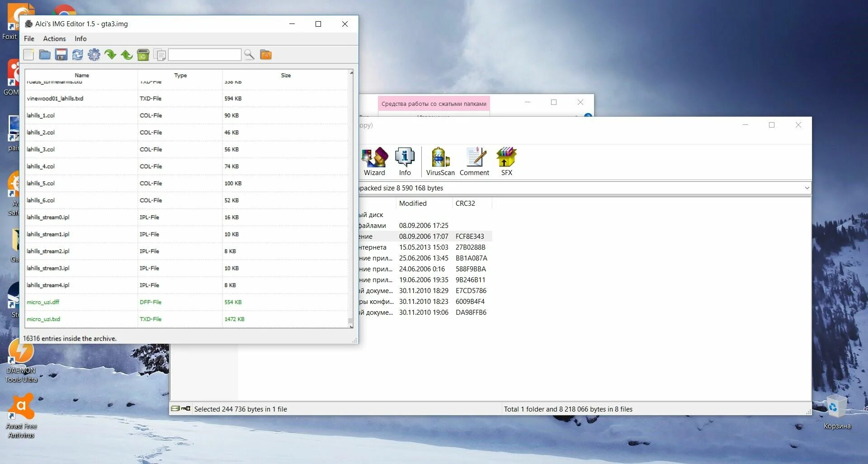This screenshot has width=868, height=464.
Task: Select WinRAR row with CRC32 6009B4F4
Action: point(425,302)
